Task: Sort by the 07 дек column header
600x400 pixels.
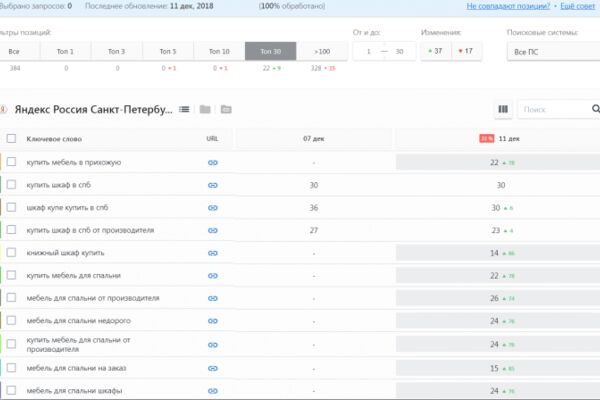Action: (314, 139)
